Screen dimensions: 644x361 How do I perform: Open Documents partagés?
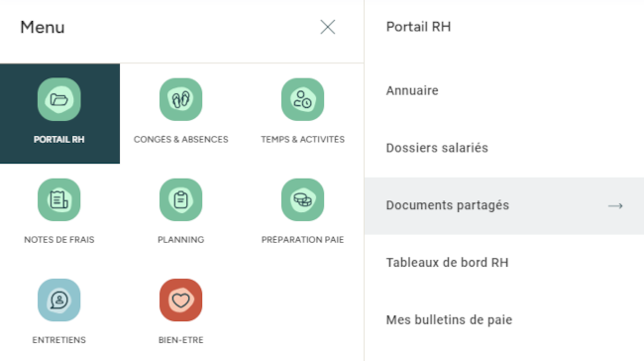pyautogui.click(x=504, y=206)
